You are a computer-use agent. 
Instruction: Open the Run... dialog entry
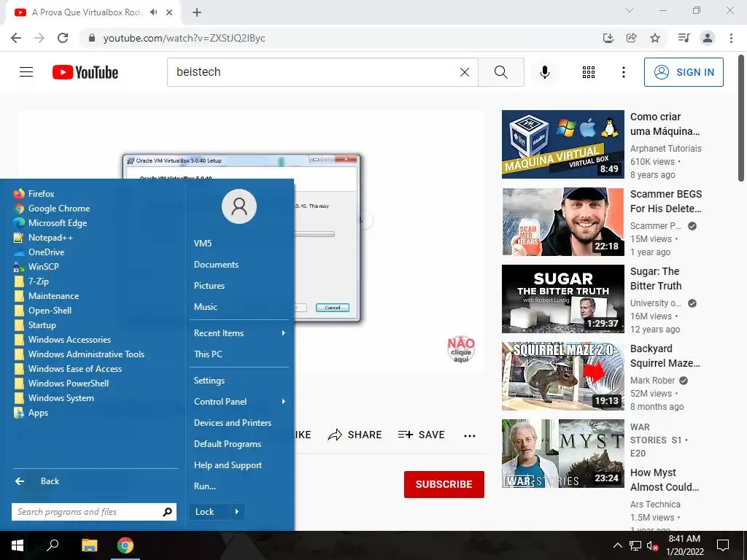[205, 486]
